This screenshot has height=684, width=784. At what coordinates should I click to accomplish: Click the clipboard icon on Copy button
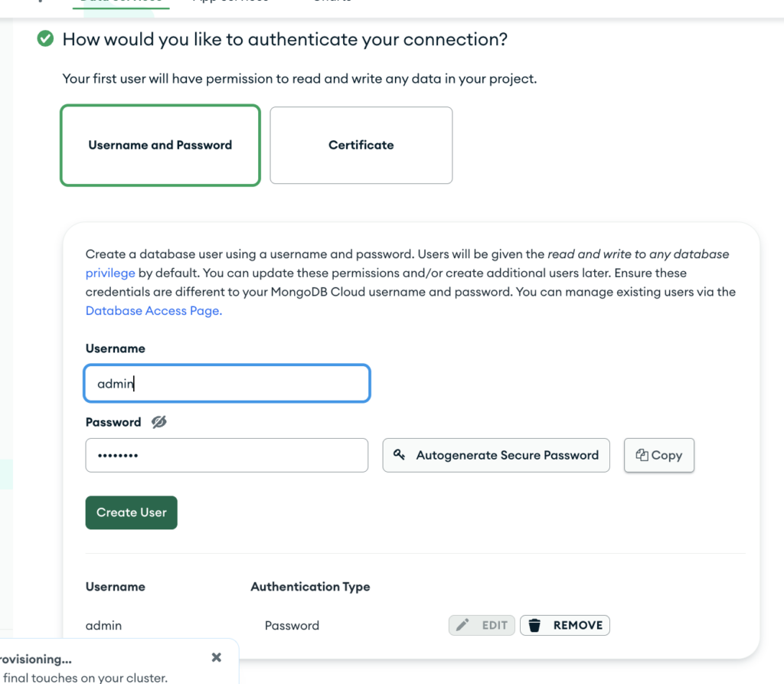click(x=642, y=455)
